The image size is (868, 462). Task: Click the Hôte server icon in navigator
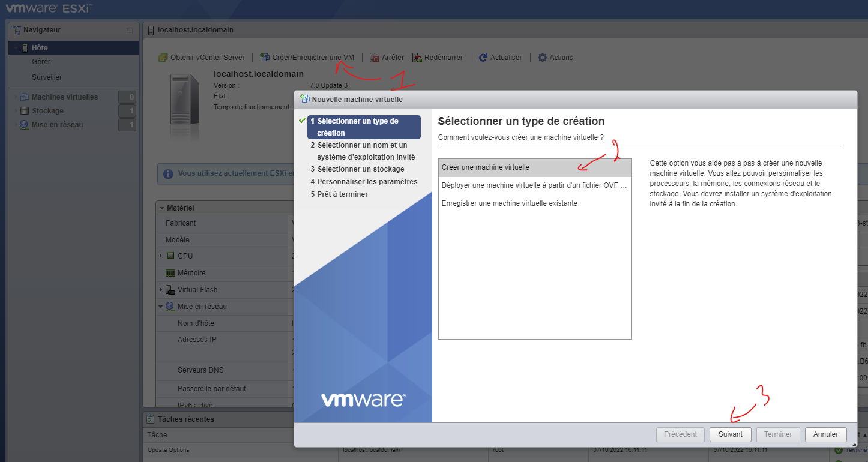coord(25,48)
